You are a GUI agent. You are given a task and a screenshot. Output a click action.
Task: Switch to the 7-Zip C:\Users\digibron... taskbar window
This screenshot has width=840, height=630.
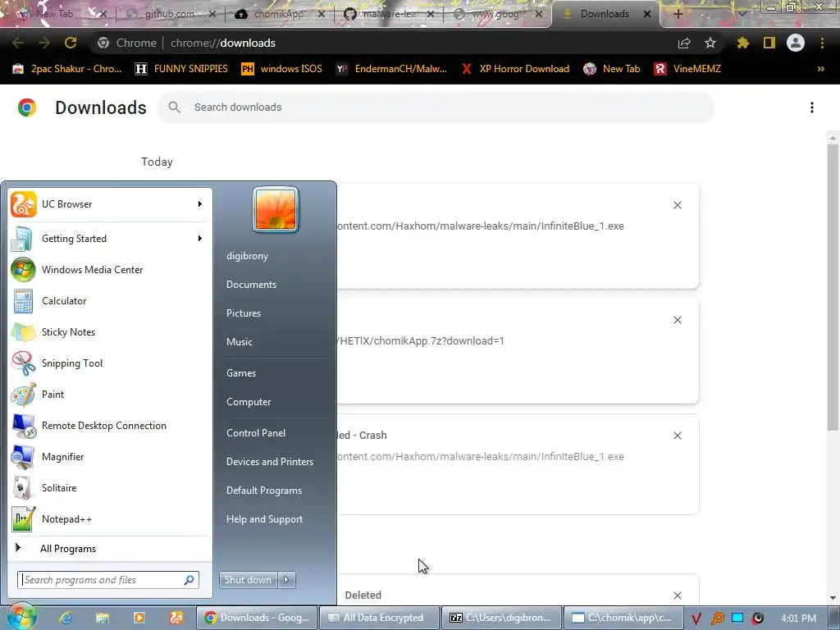(x=502, y=618)
